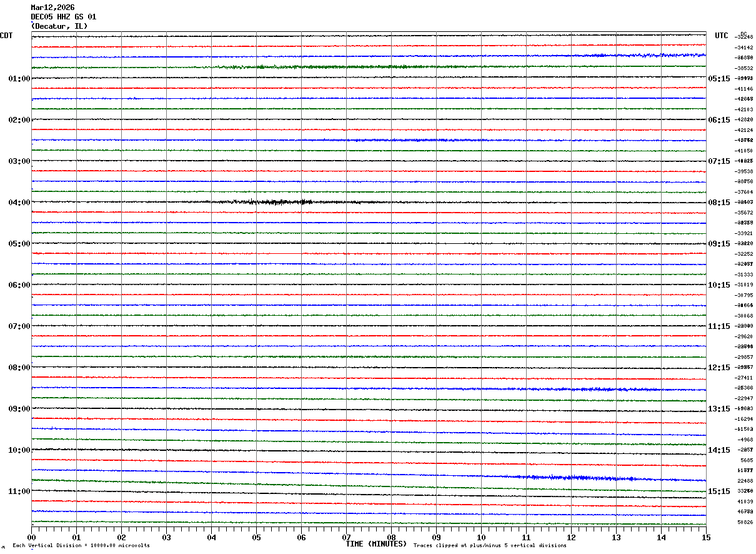Click minute 03 on the bottom axis
756x554 pixels.
(166, 537)
